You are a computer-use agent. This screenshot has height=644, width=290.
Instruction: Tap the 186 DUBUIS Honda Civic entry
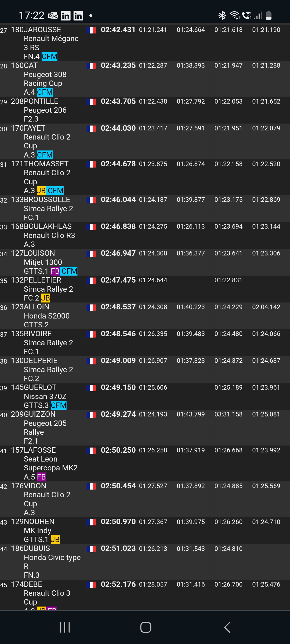145,562
